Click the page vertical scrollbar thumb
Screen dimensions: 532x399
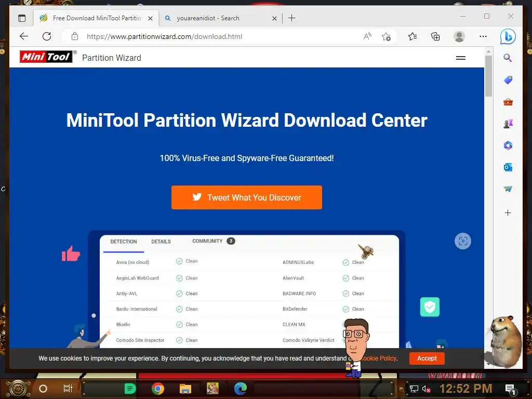pyautogui.click(x=488, y=76)
